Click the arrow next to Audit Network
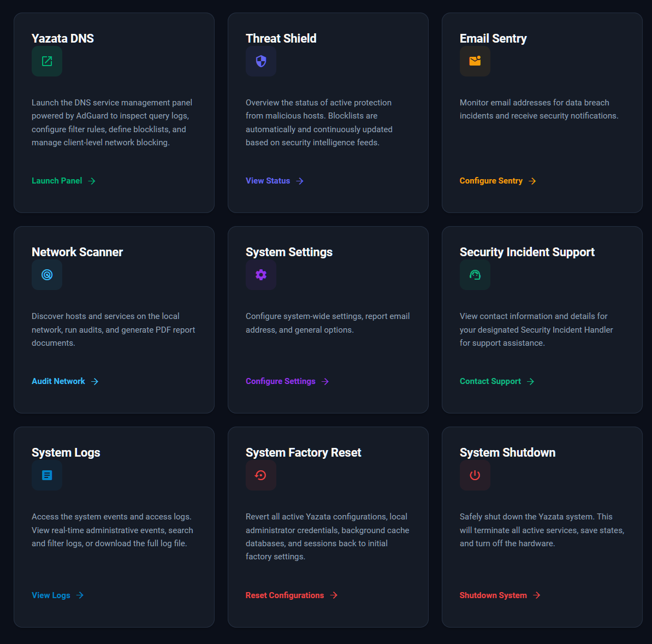652x644 pixels. pyautogui.click(x=95, y=381)
